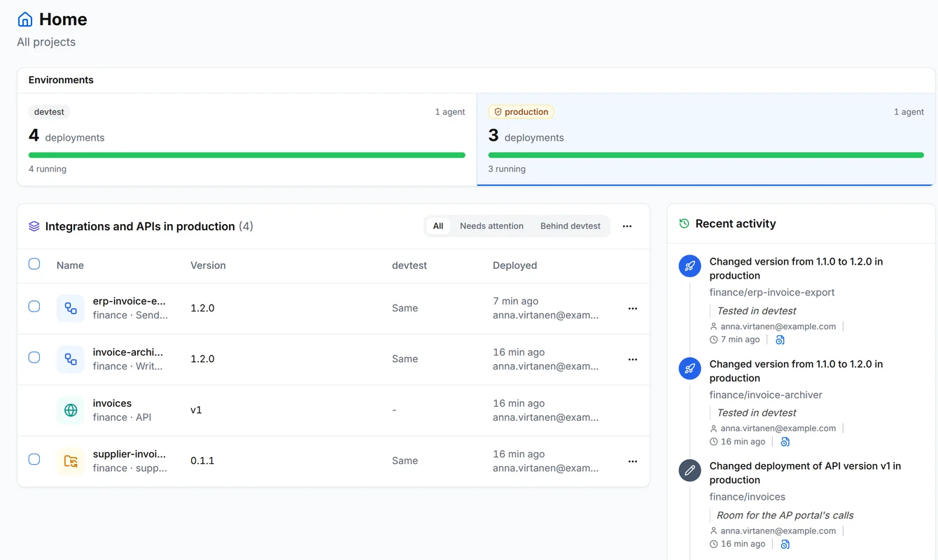Click the invoice-archiver integration icon

coord(71,359)
